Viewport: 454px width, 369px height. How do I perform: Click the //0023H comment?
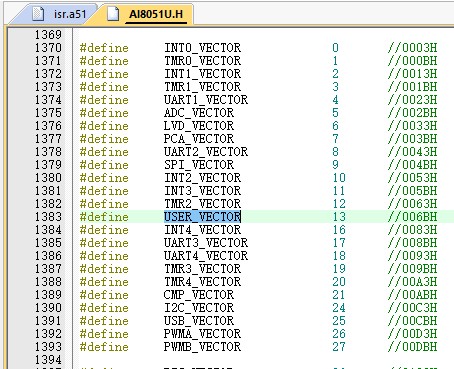(412, 100)
